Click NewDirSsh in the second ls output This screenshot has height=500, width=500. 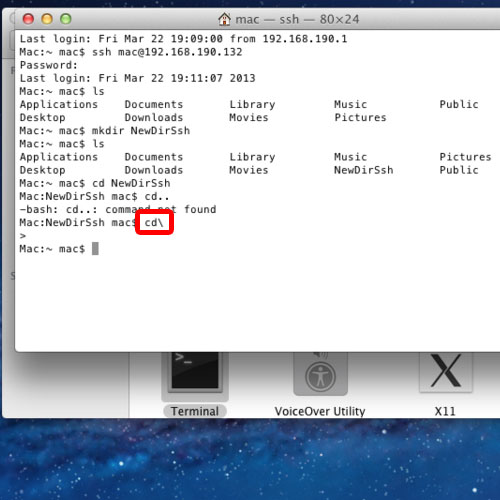[364, 170]
